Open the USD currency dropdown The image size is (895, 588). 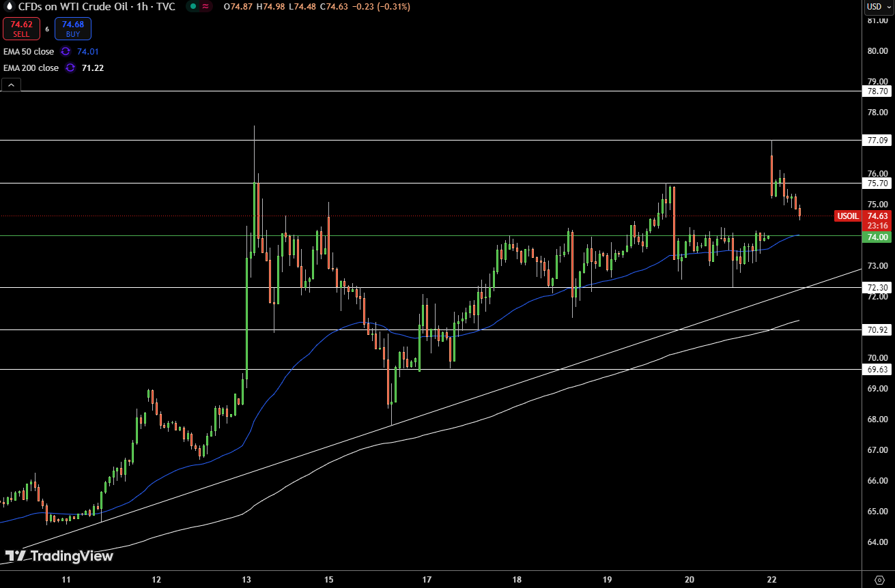click(x=877, y=7)
